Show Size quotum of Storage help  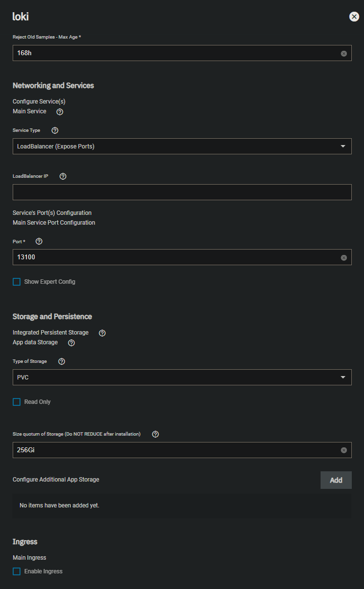[x=156, y=434]
